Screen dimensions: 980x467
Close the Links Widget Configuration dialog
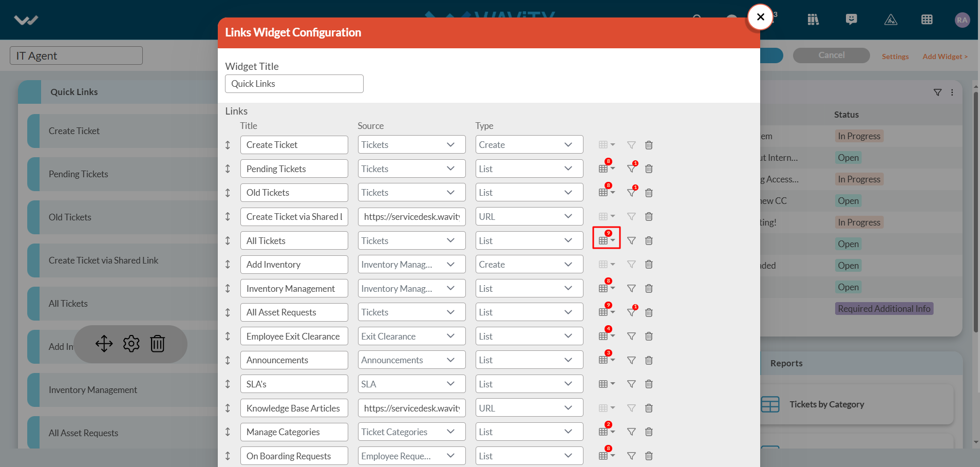click(760, 17)
